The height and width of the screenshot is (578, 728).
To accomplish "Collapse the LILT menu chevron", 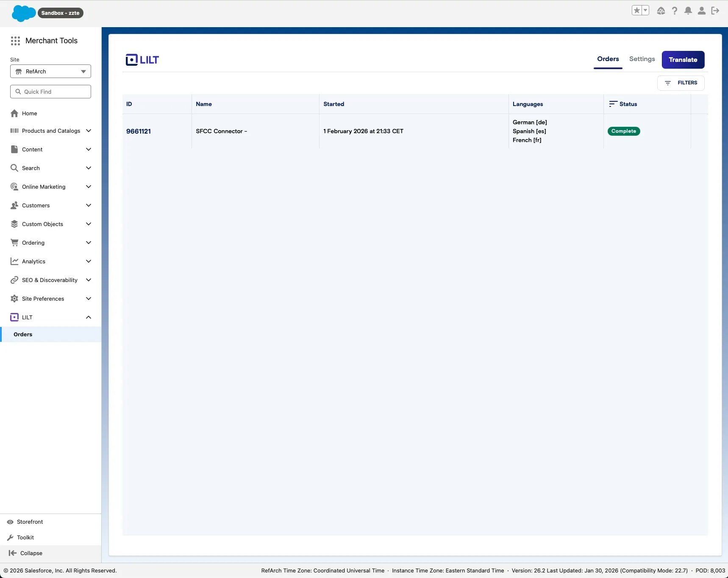I will coord(89,317).
